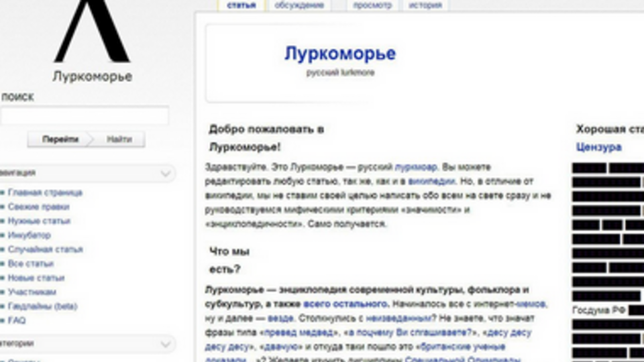Open the статья tab

point(241,5)
